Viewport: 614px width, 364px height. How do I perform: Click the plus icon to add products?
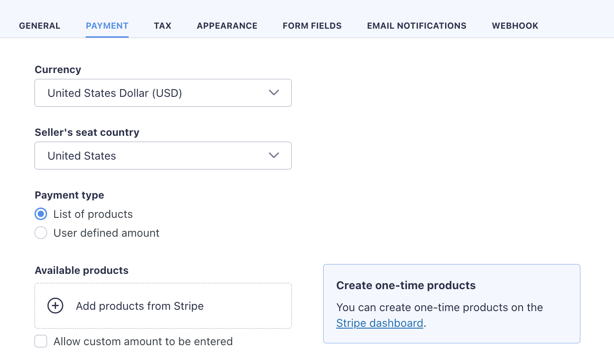(x=55, y=306)
